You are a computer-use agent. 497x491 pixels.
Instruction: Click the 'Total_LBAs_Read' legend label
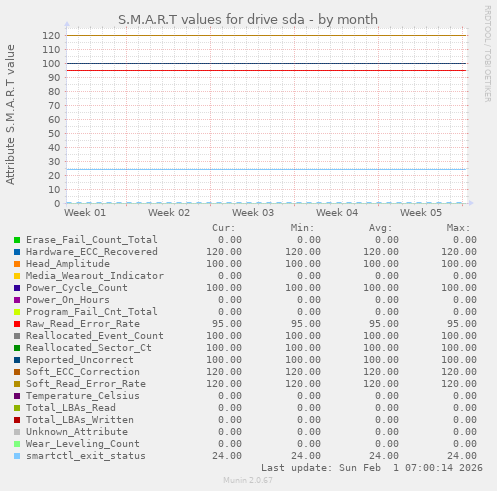click(x=71, y=408)
